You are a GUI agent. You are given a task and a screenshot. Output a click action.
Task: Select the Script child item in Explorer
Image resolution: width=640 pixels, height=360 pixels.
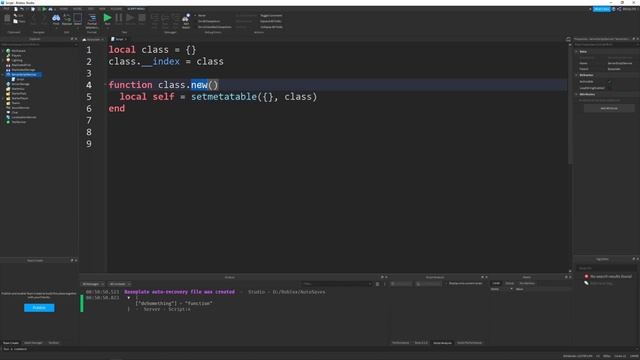coord(20,80)
